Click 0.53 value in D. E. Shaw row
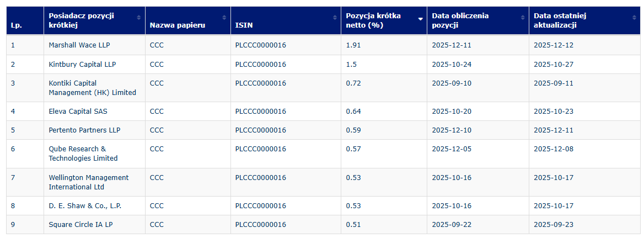Viewport: 644px width, 238px height. tap(353, 205)
